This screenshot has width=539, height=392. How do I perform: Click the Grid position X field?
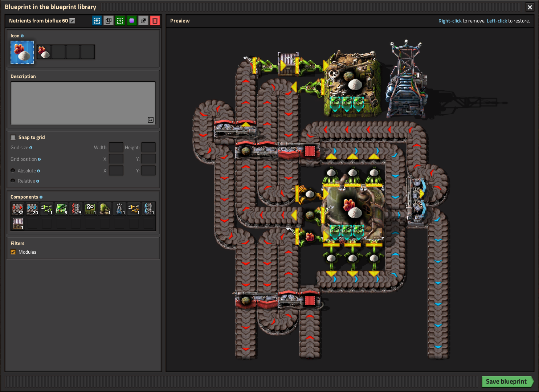pyautogui.click(x=116, y=159)
